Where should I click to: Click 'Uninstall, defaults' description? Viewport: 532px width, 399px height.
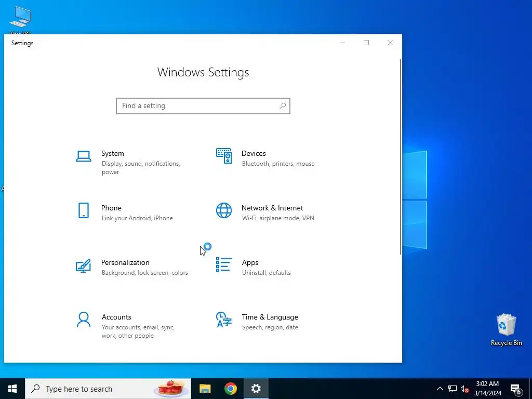tap(267, 273)
